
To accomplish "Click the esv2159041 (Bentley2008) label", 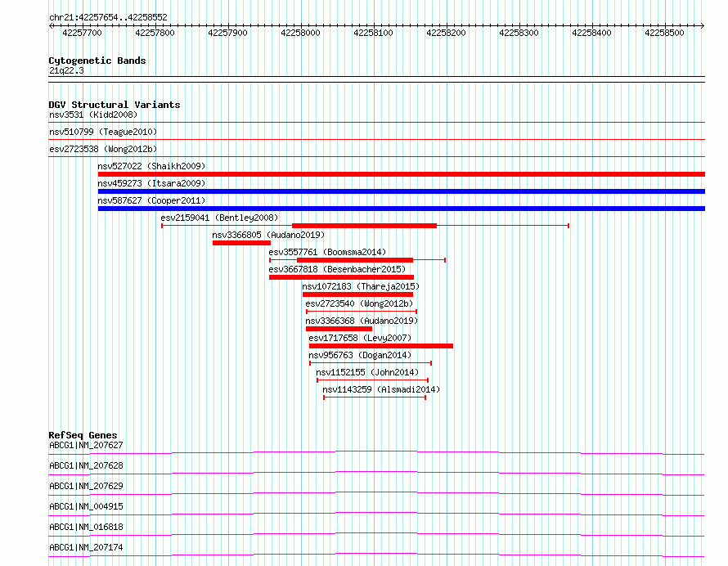I will click(x=219, y=218).
